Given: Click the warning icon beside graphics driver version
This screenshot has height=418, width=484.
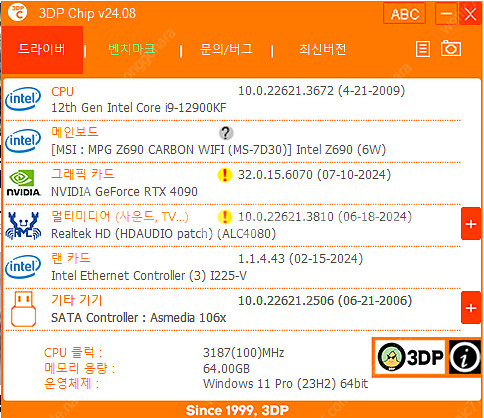Looking at the screenshot, I should (x=225, y=175).
